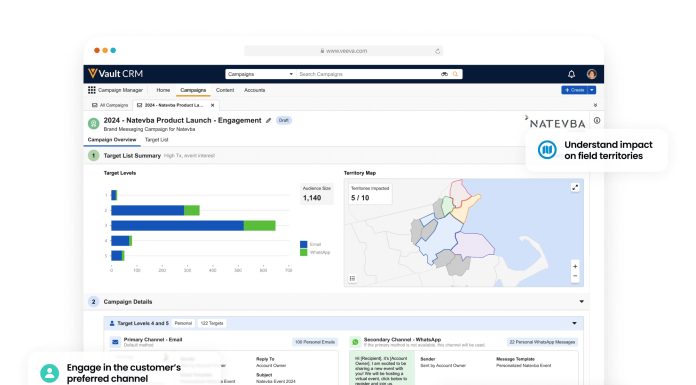
Task: Open the app launcher grid icon
Action: tap(91, 90)
